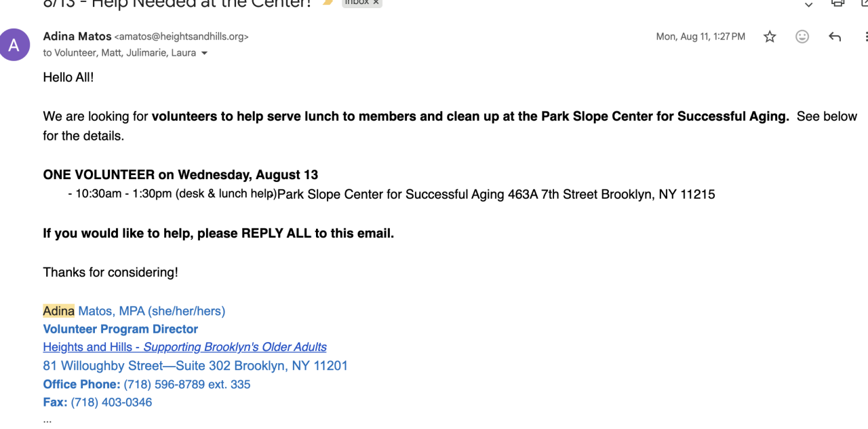Viewport: 868px width, 429px height.
Task: Click the Volunteer Program Director title text
Action: tap(121, 329)
